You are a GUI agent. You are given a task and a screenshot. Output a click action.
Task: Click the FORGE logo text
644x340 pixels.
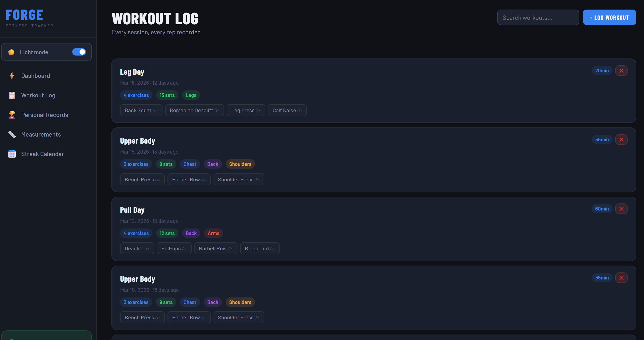(x=24, y=14)
